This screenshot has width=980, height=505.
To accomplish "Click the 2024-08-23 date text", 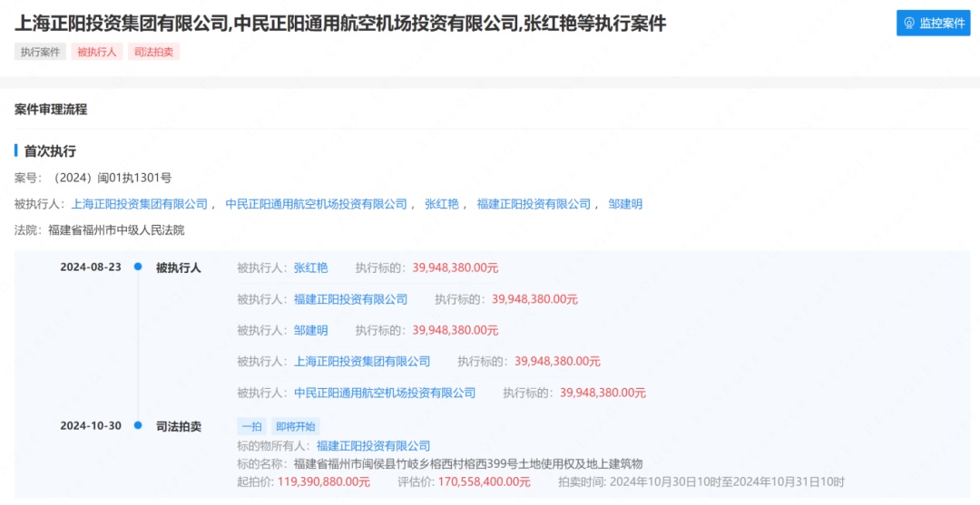I will coord(91,267).
